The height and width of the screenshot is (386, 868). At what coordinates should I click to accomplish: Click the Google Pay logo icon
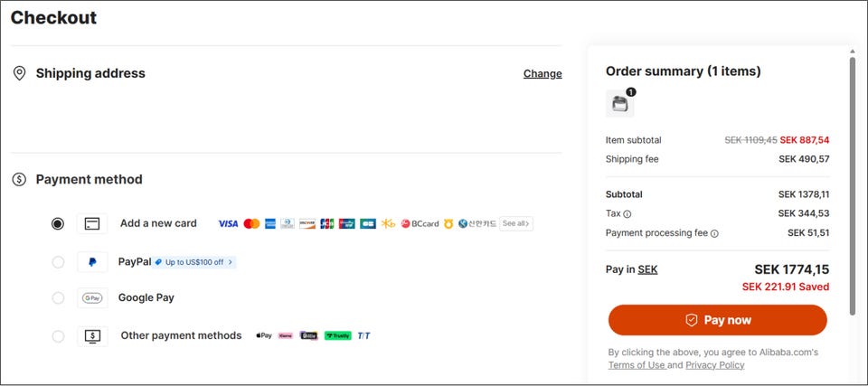point(91,298)
